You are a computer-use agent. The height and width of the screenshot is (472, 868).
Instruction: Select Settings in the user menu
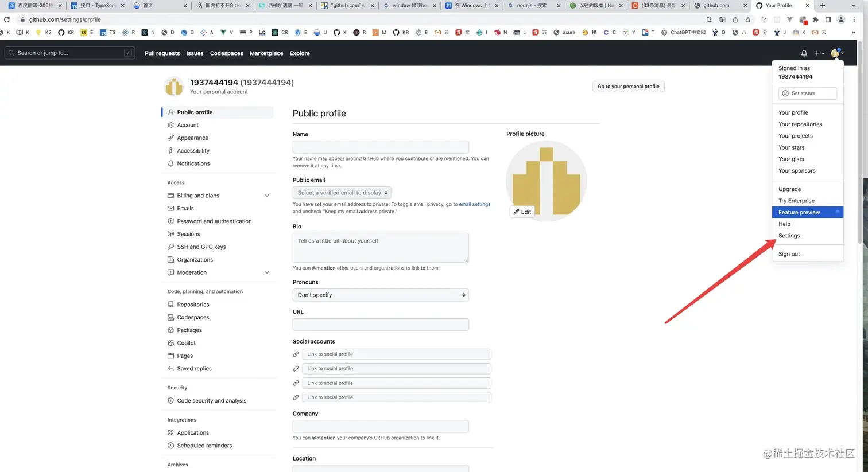pyautogui.click(x=789, y=236)
